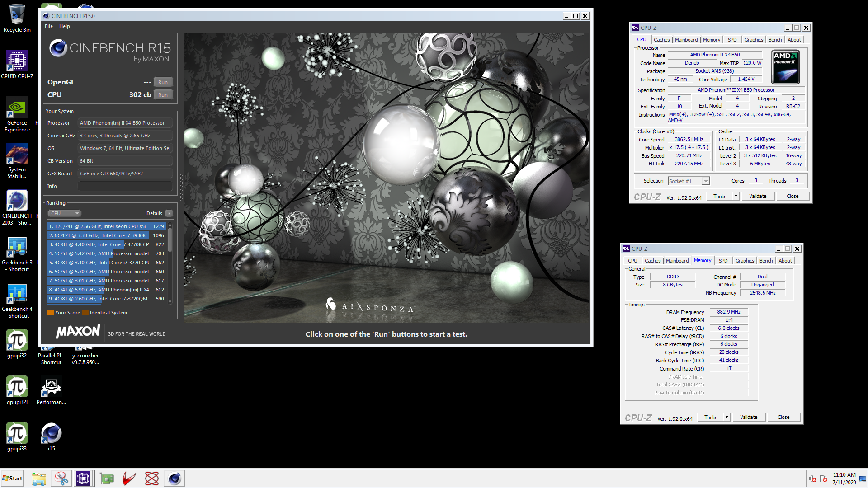Open Windows Explorer from the taskbar

[39, 479]
